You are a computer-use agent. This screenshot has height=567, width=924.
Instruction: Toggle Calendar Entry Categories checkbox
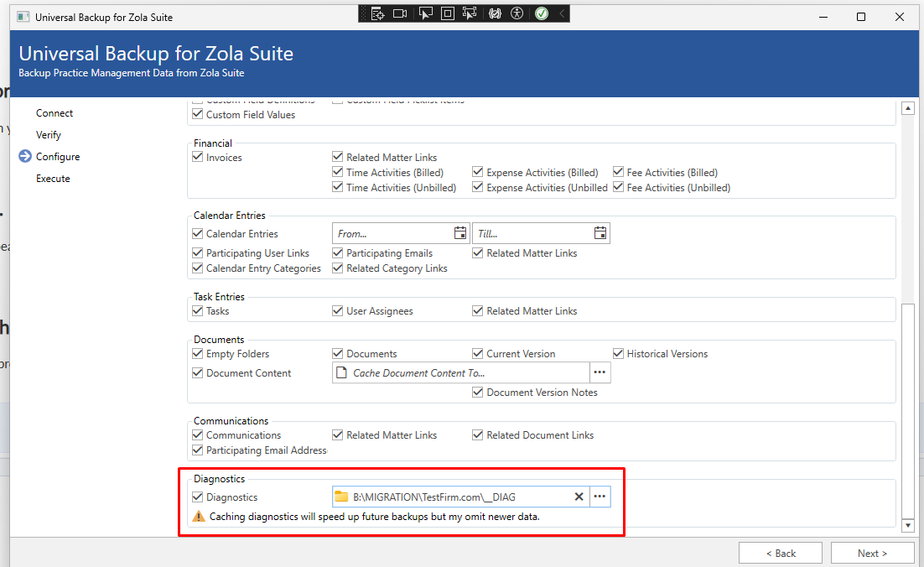[198, 268]
